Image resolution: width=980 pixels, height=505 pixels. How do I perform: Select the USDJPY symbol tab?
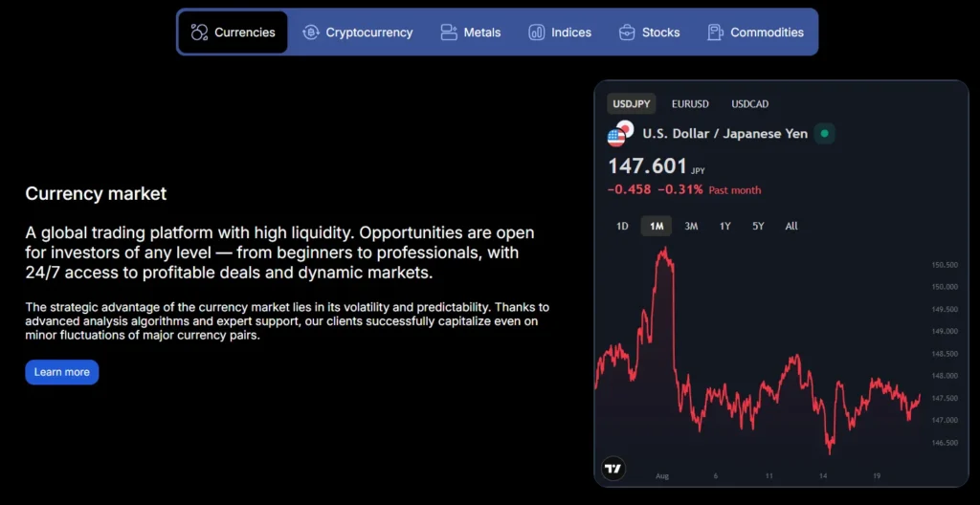(631, 103)
